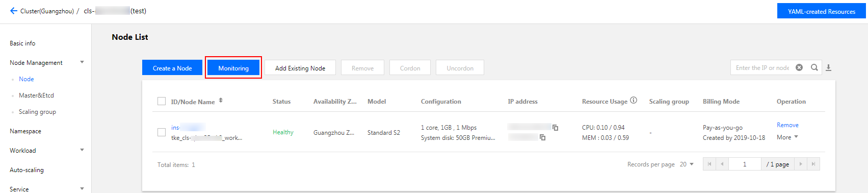Select Scaling group in the sidebar
The height and width of the screenshot is (193, 868).
(x=37, y=112)
